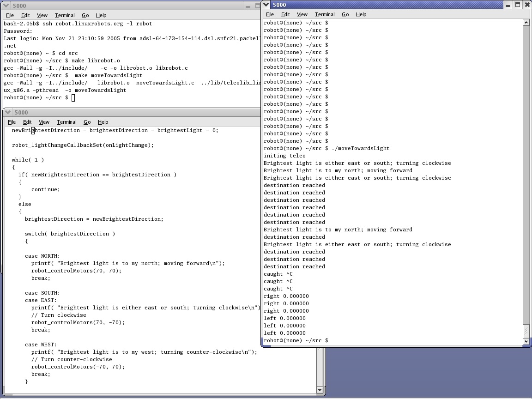
Task: Click the scroll-down arrow of the right terminal
Action: [527, 342]
